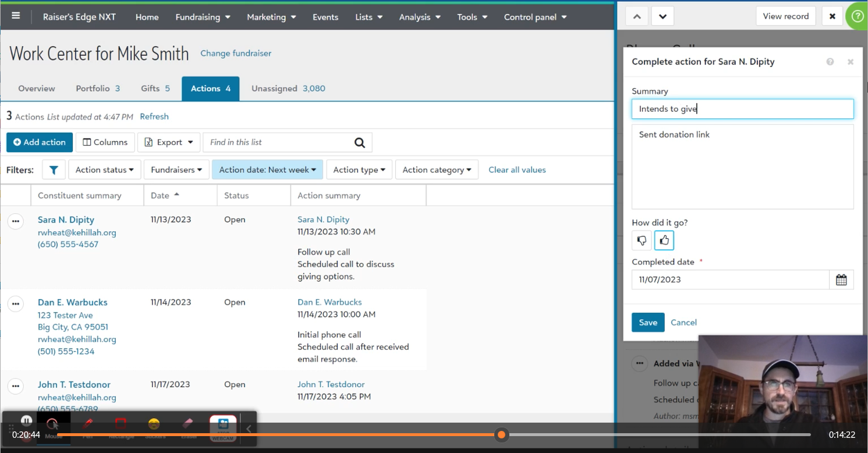Pause the screen recording

pyautogui.click(x=26, y=420)
